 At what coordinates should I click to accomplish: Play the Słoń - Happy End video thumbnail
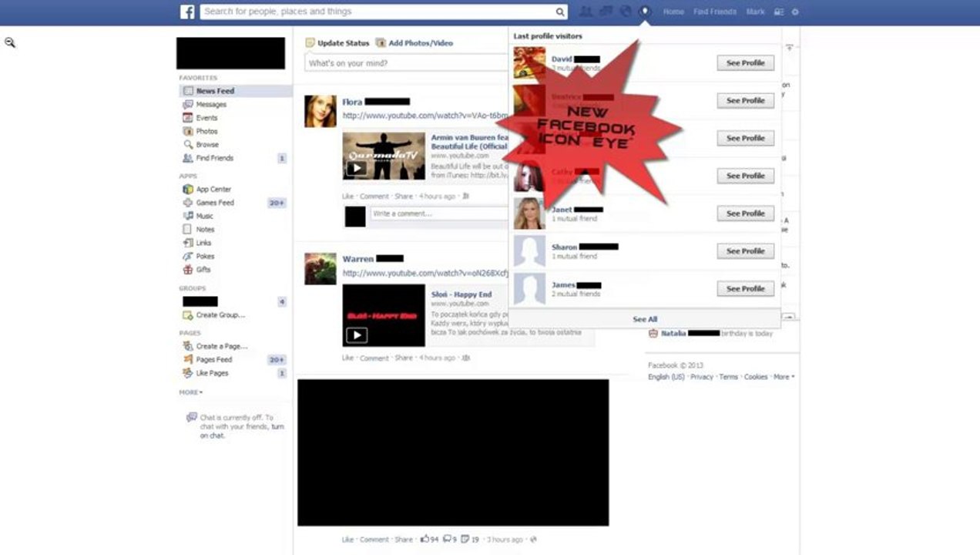384,315
